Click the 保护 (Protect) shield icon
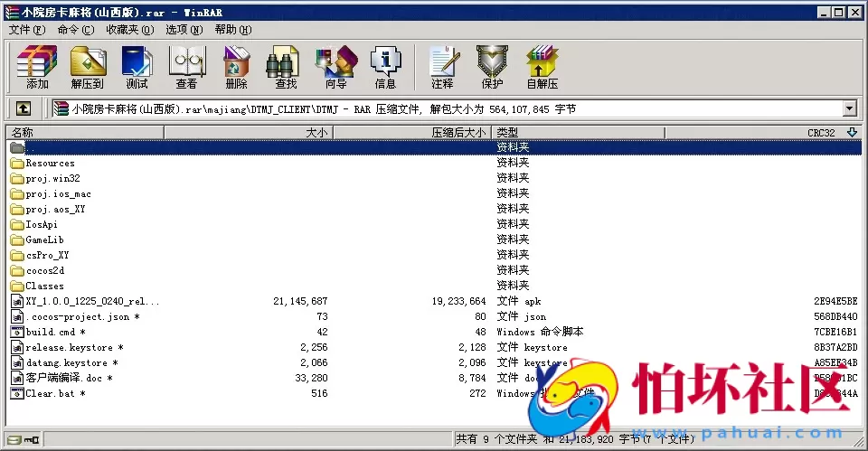The width and height of the screenshot is (868, 451). coord(492,67)
